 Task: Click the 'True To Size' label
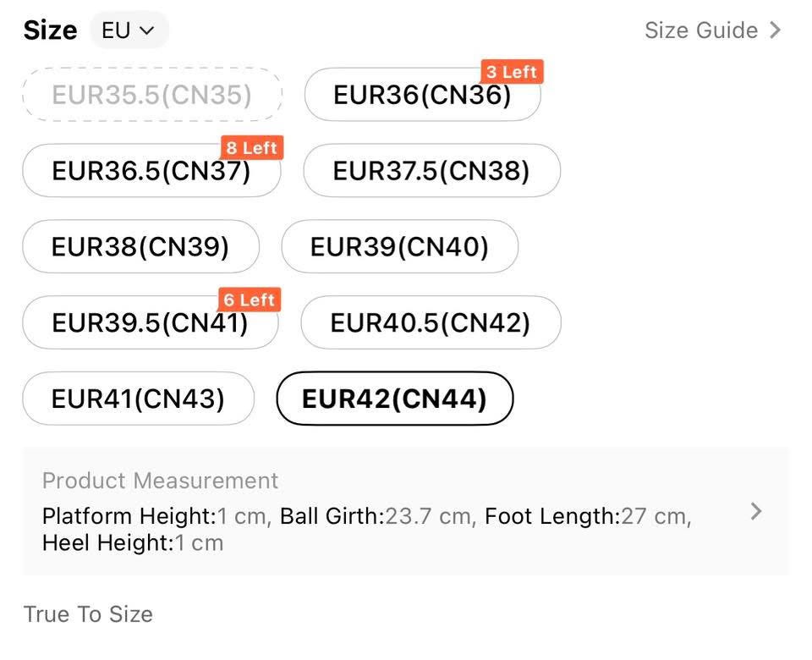88,614
